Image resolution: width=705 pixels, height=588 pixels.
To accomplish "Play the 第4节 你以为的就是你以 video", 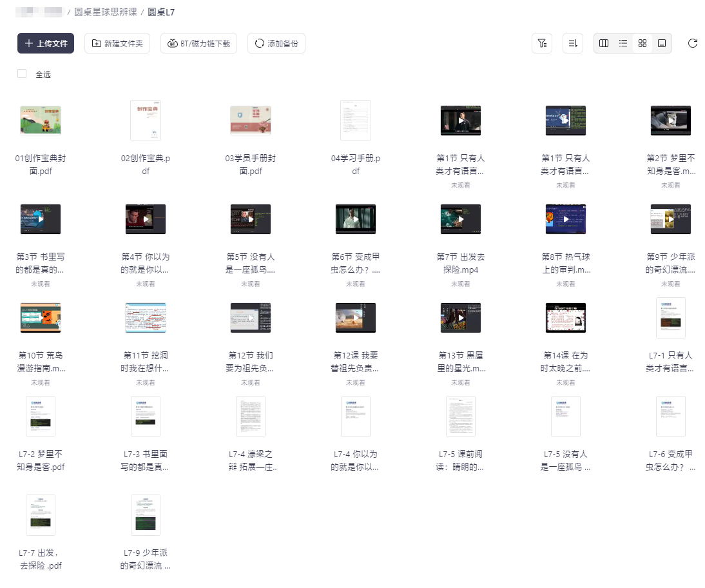I will pyautogui.click(x=146, y=219).
